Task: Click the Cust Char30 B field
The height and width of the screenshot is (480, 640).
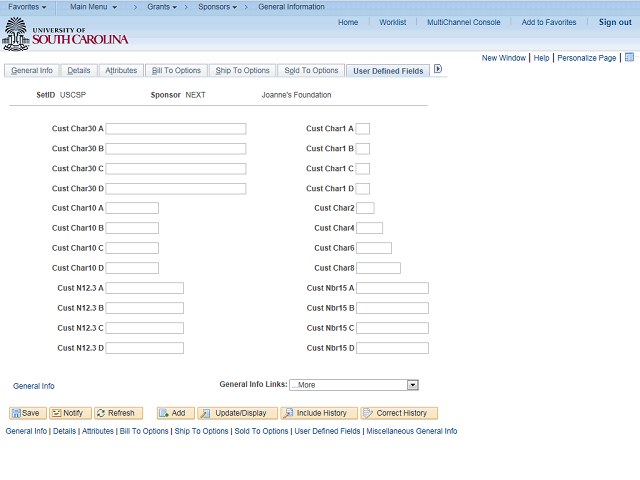Action: [x=176, y=149]
